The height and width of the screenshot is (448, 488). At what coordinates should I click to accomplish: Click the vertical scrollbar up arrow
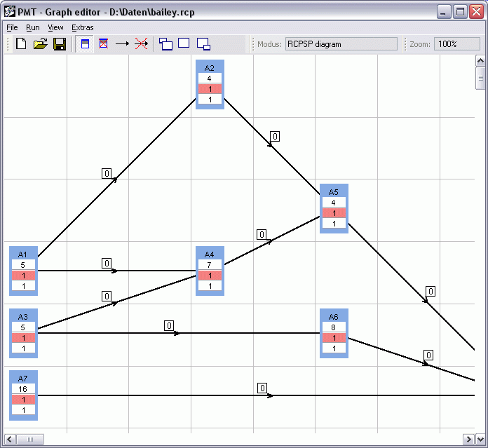[480, 60]
